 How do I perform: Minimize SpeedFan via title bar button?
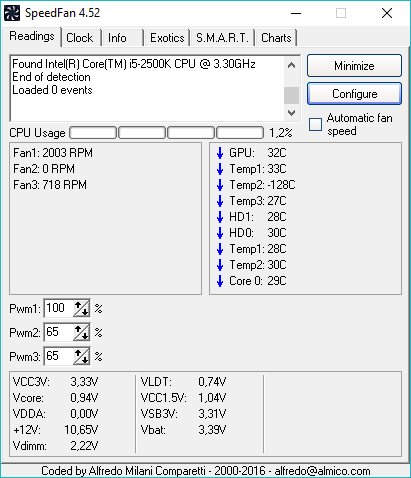click(296, 13)
